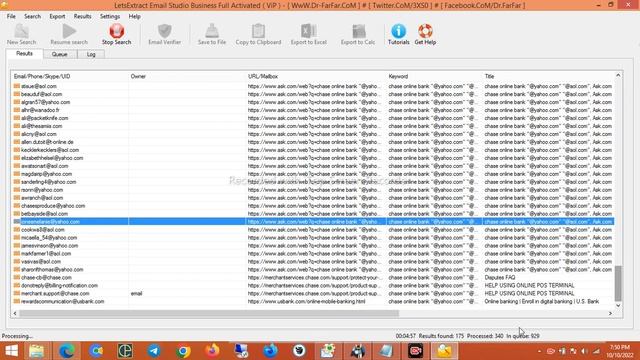Click the Resume search play icon

(69, 34)
